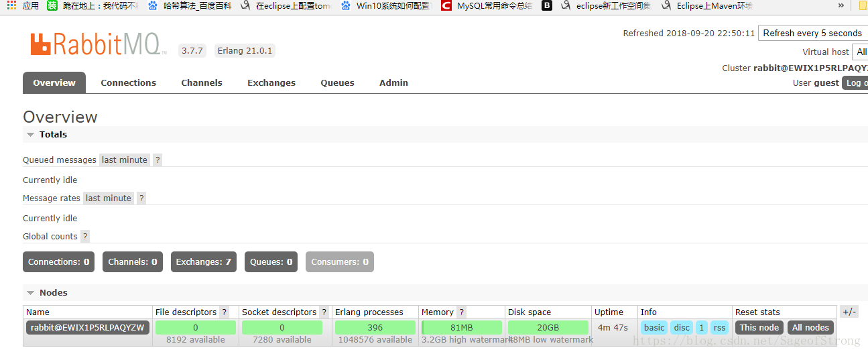Click the red C icon for MySQL bookmark

446,5
